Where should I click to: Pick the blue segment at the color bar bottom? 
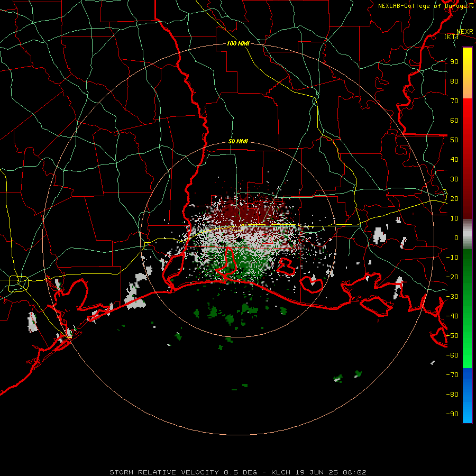pyautogui.click(x=467, y=396)
